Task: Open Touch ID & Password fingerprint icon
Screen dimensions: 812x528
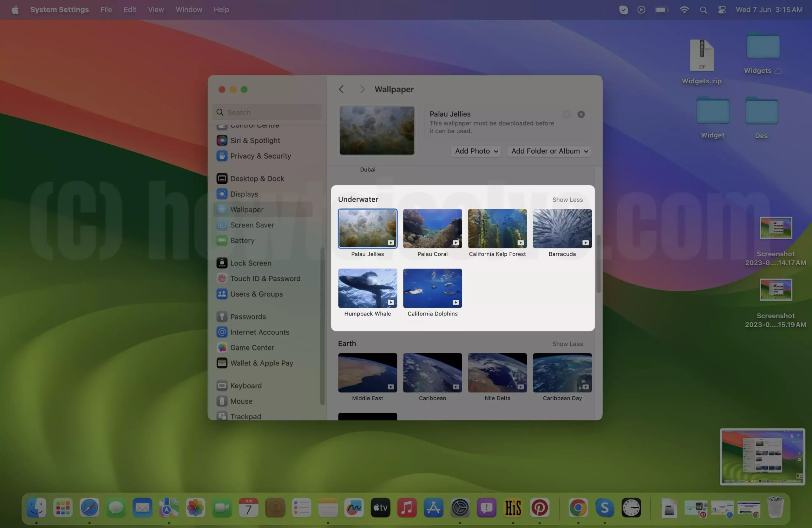Action: click(x=222, y=278)
